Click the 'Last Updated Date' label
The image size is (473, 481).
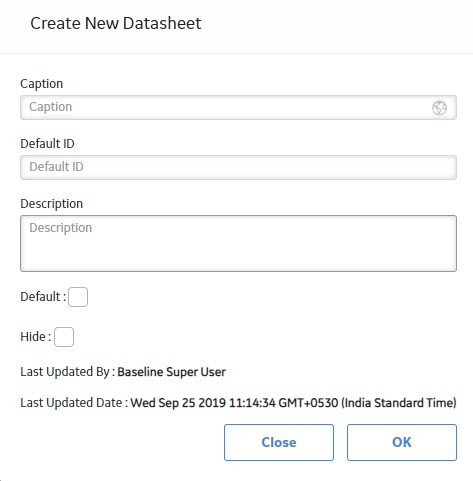71,403
